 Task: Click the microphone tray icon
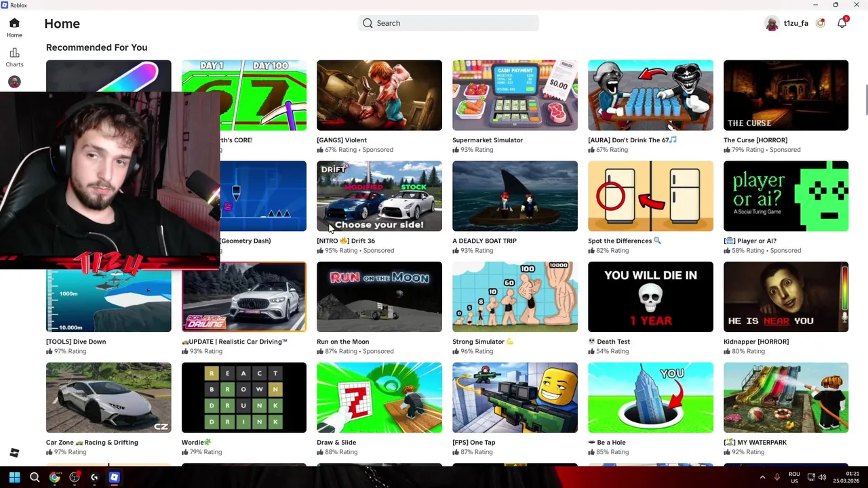coord(777,477)
